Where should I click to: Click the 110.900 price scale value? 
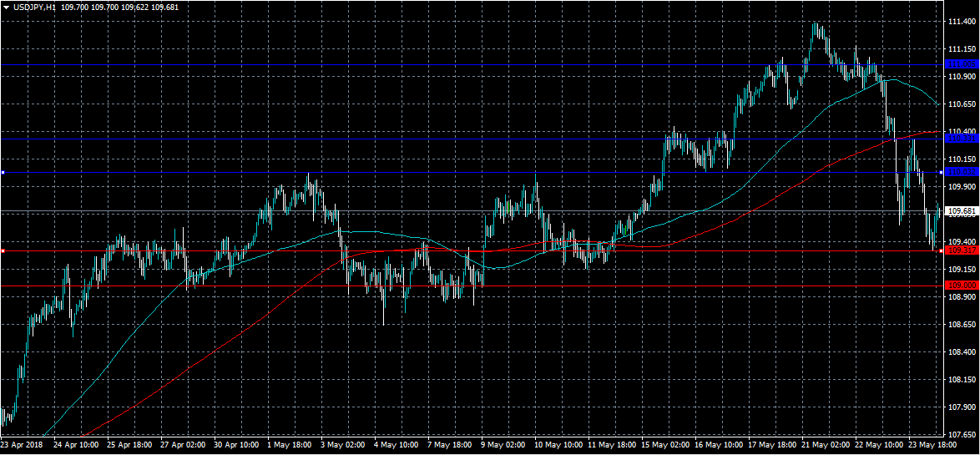[x=962, y=76]
